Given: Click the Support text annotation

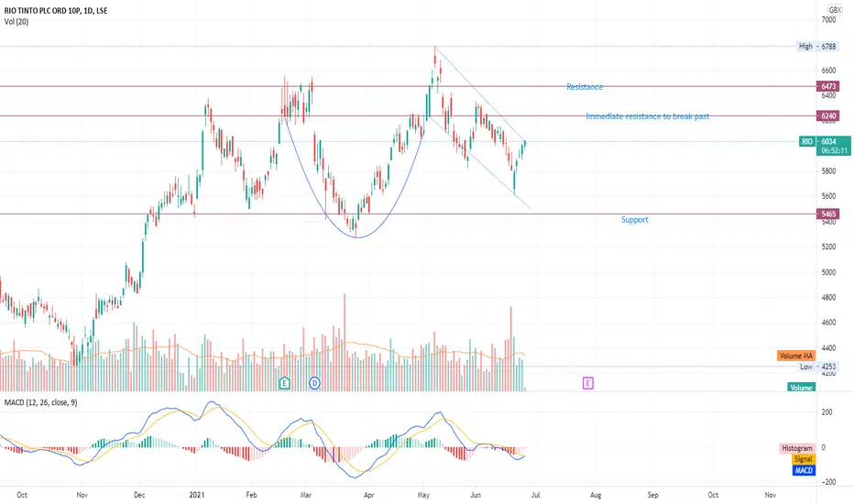Looking at the screenshot, I should [634, 220].
